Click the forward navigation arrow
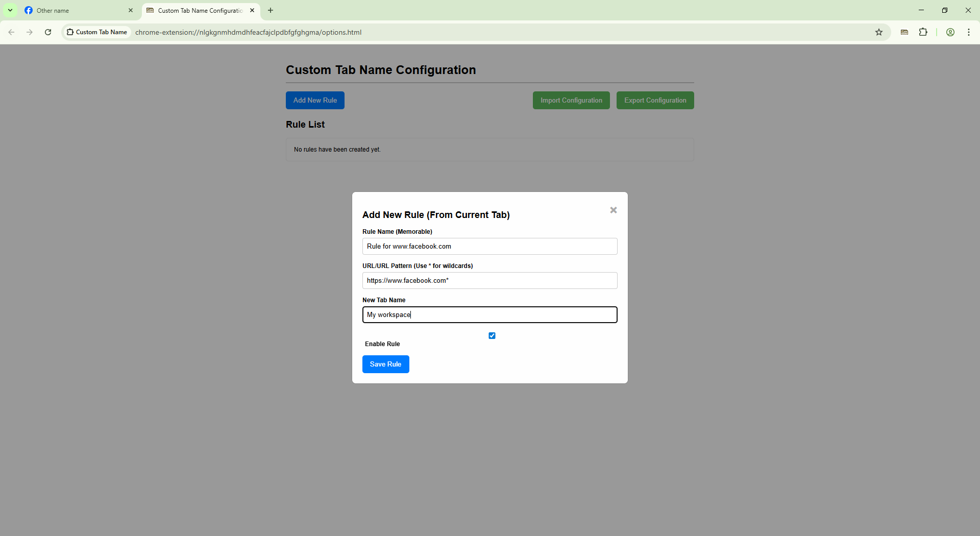Image resolution: width=980 pixels, height=536 pixels. (x=30, y=32)
